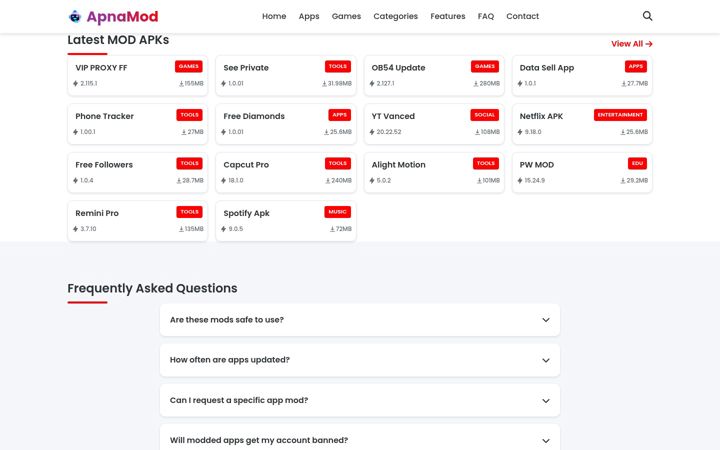Click the lightning version icon on Netflix APK
720x450 pixels.
(520, 132)
